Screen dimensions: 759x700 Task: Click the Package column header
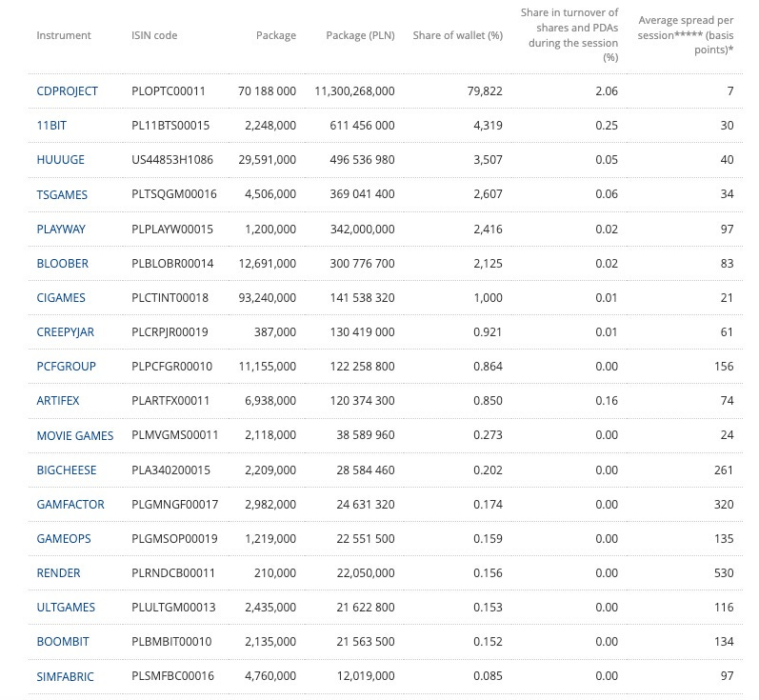[276, 35]
